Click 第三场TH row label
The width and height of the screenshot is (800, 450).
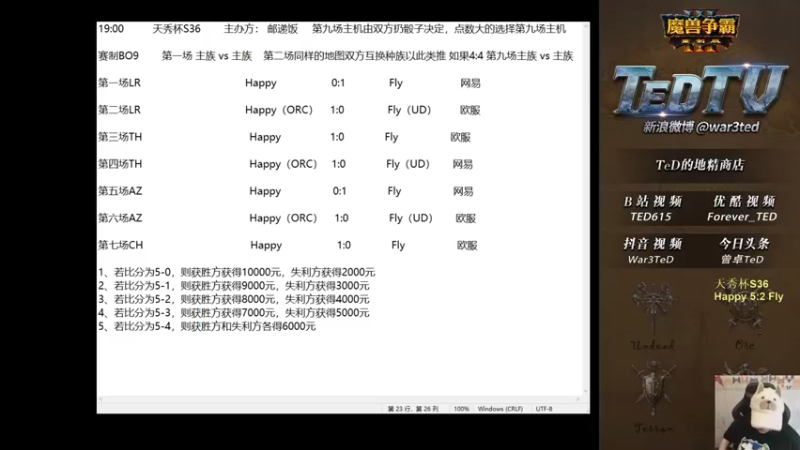(x=120, y=137)
